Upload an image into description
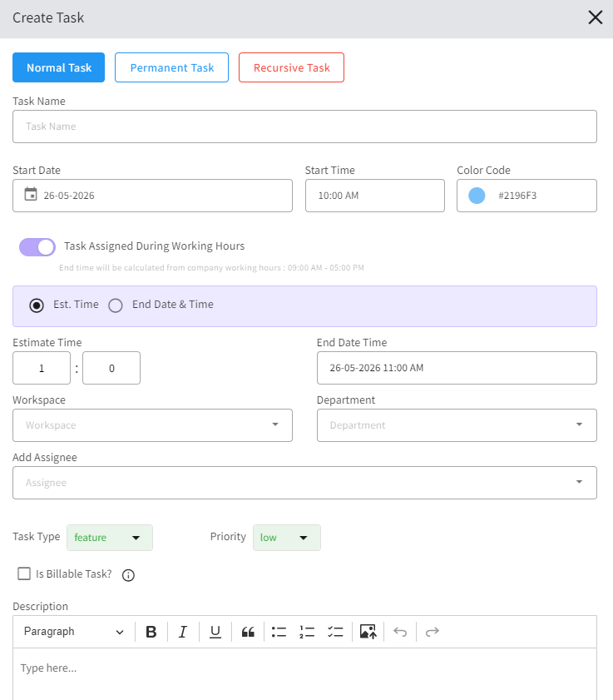Image resolution: width=613 pixels, height=700 pixels. [x=368, y=632]
